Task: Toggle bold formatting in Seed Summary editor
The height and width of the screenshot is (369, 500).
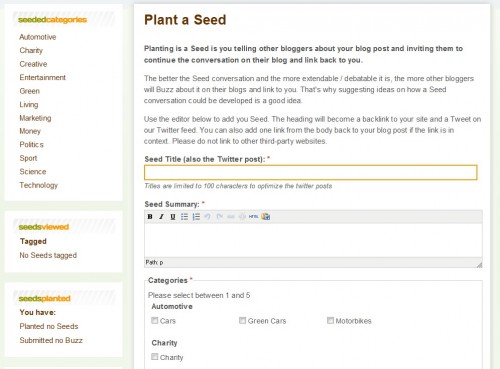Action: tap(150, 217)
